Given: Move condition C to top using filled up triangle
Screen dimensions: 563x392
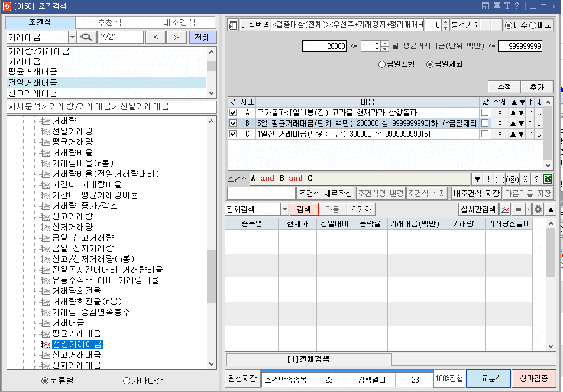Looking at the screenshot, I should tap(513, 134).
